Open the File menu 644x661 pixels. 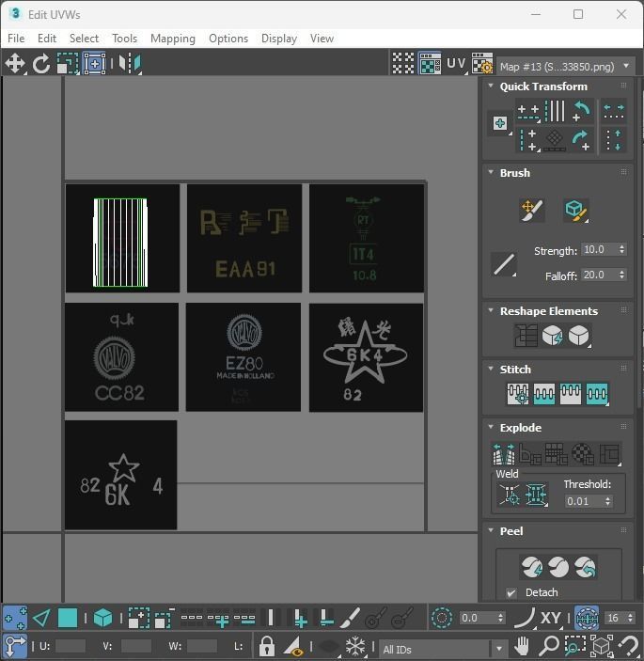coord(16,39)
